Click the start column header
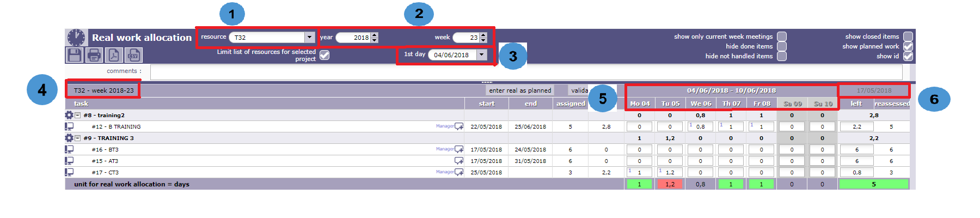Viewport: 980px width, 218px height. (487, 104)
